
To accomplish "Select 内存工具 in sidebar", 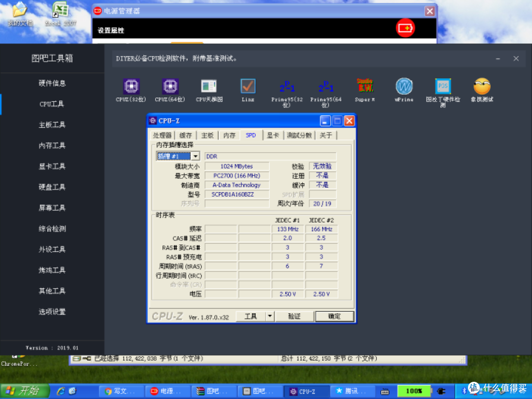I will pyautogui.click(x=52, y=145).
